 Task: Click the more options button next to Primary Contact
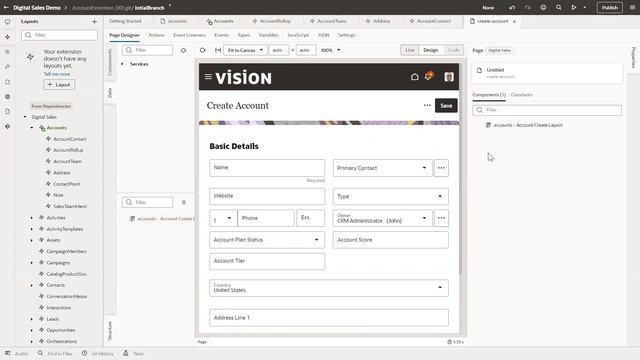pos(441,168)
